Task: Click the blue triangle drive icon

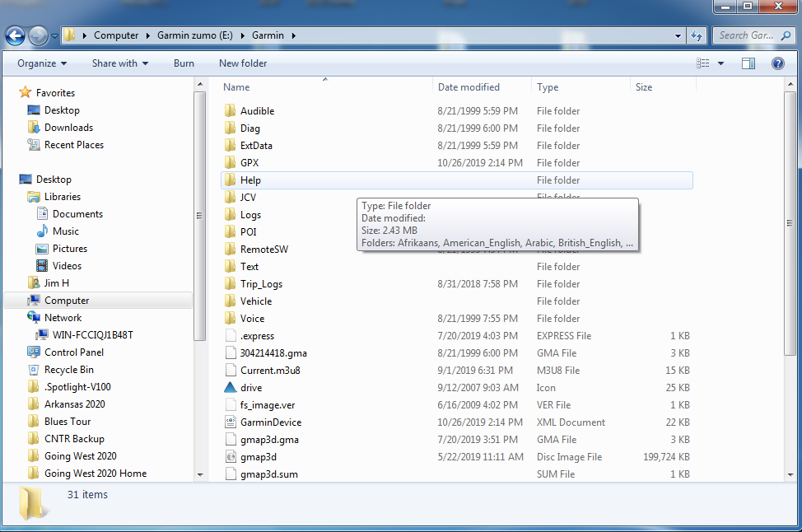Action: coord(231,387)
